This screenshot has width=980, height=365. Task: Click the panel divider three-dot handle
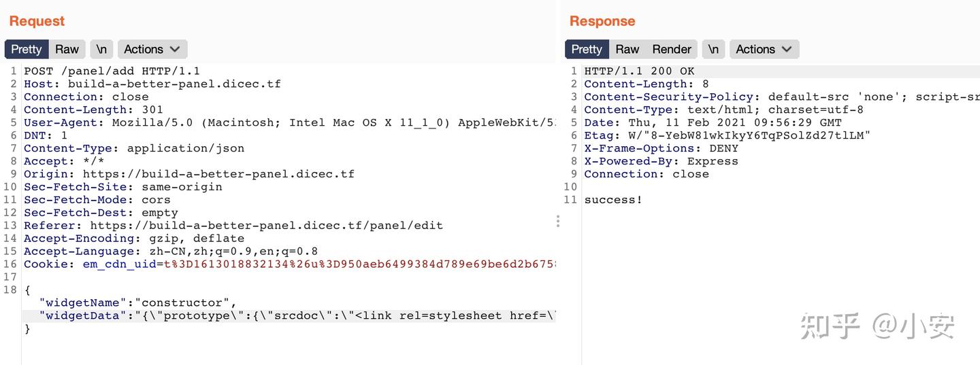point(558,221)
